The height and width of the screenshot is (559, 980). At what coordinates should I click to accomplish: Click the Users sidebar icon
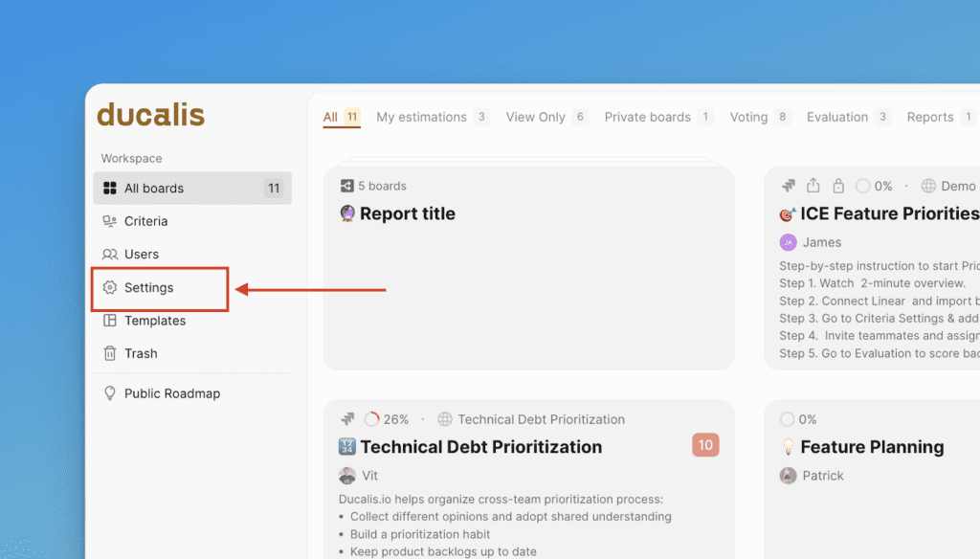[x=110, y=254]
